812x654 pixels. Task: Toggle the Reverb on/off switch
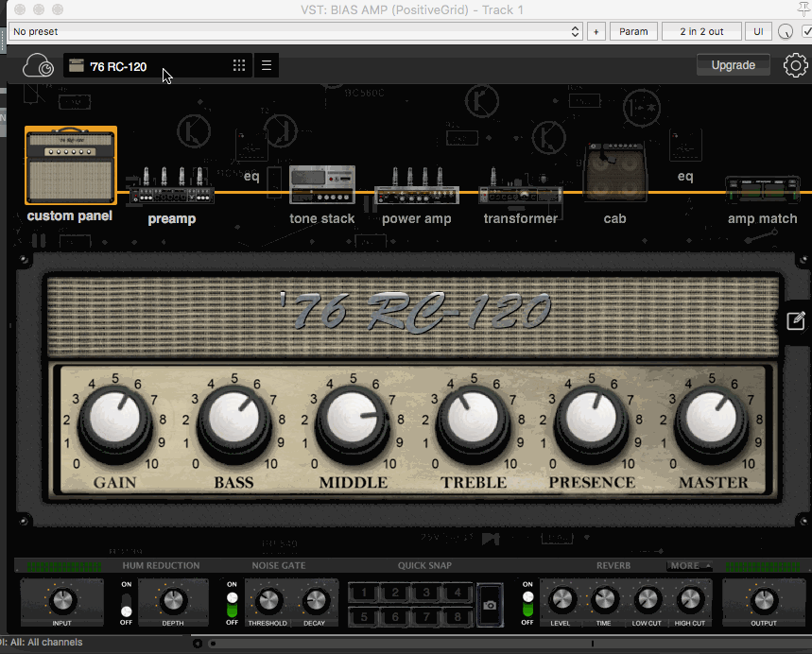coord(527,604)
